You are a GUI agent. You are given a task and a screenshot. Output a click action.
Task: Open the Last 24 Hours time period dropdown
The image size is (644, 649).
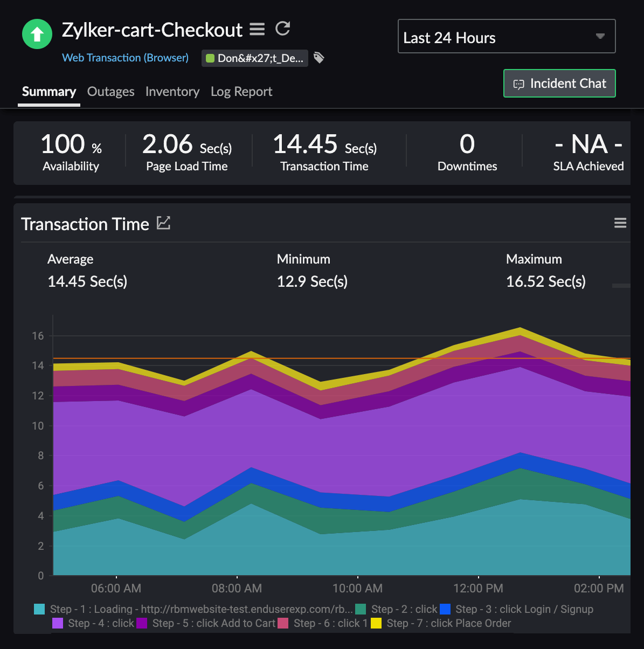coord(506,36)
